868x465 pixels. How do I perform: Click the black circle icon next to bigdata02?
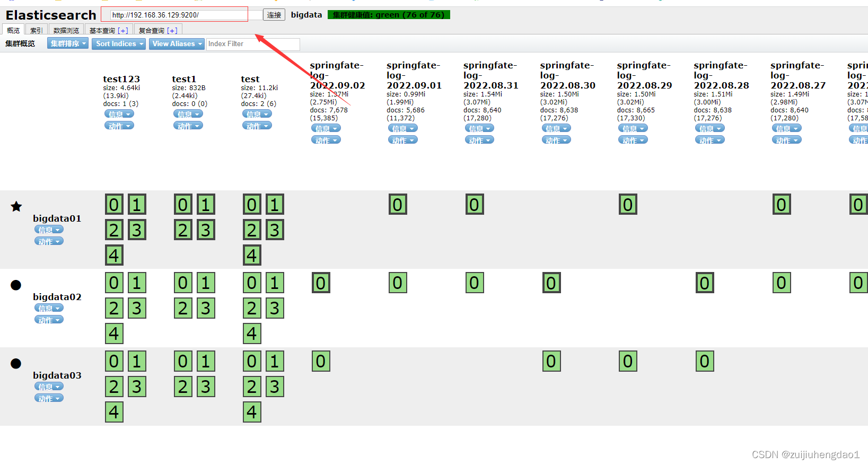point(16,285)
